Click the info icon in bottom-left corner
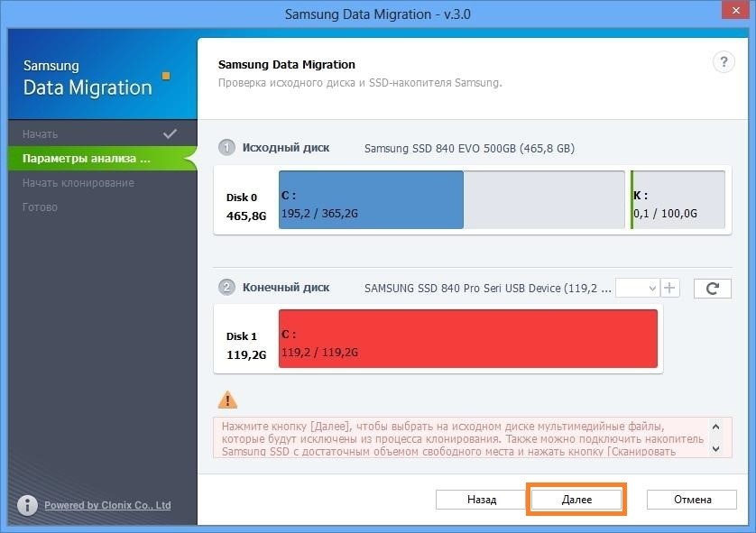 (28, 505)
